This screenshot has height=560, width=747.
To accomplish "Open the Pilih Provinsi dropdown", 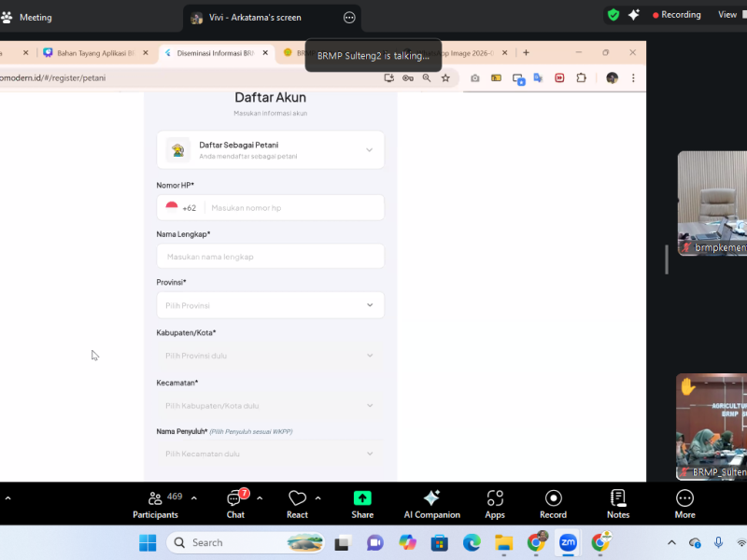I will point(270,305).
